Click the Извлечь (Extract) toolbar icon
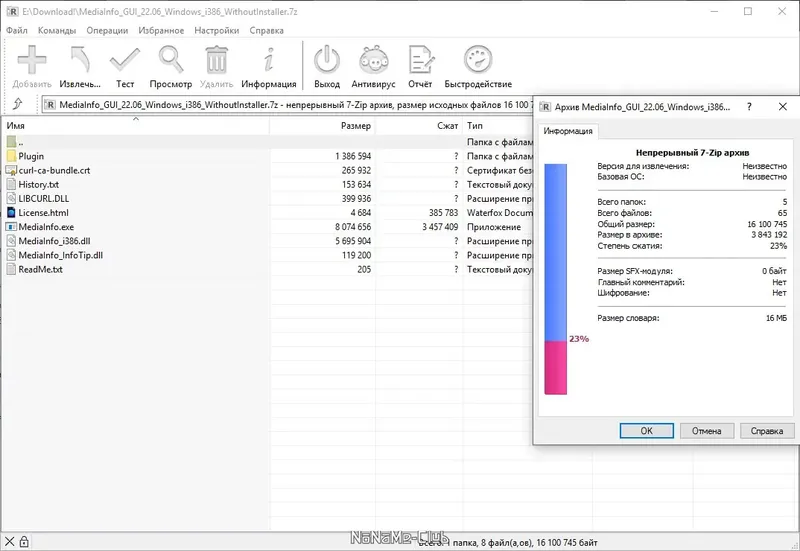 point(80,60)
